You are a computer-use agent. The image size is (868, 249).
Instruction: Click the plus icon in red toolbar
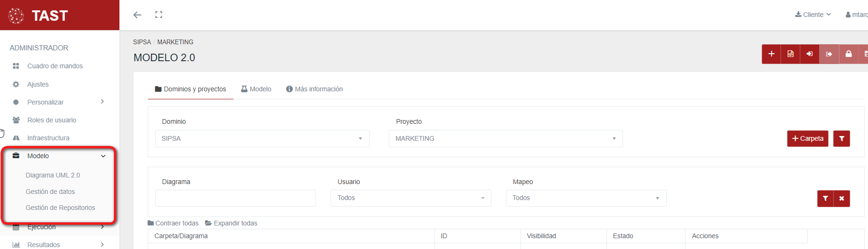[x=771, y=54]
